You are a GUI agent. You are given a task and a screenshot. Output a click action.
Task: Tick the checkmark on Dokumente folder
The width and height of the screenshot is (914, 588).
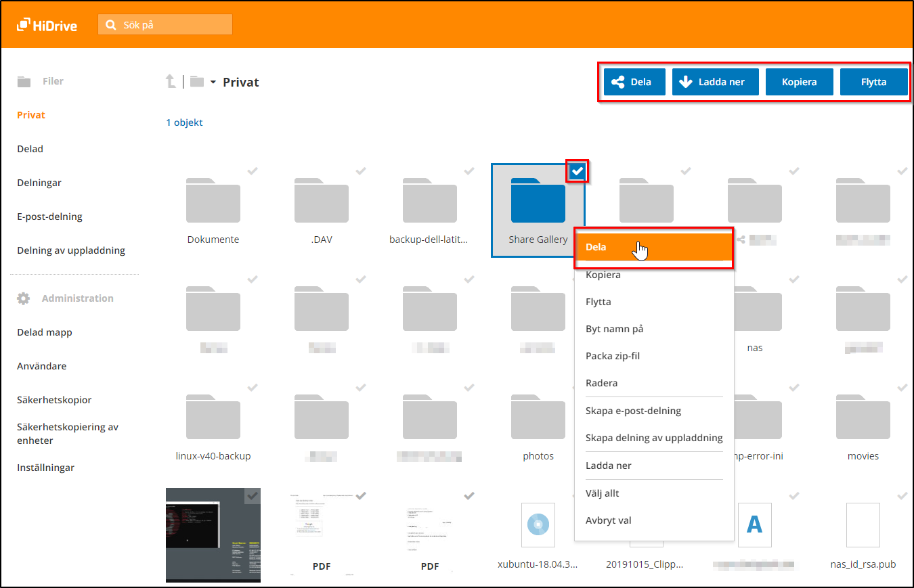(x=252, y=171)
